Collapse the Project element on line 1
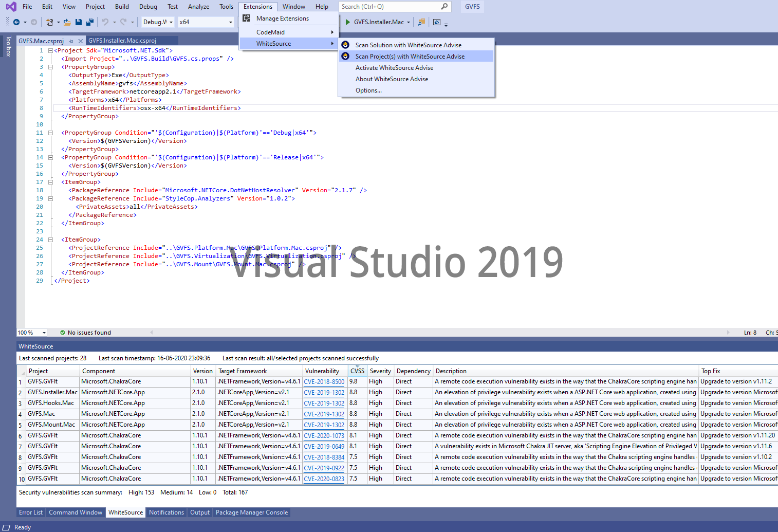The width and height of the screenshot is (778, 532). click(x=50, y=50)
